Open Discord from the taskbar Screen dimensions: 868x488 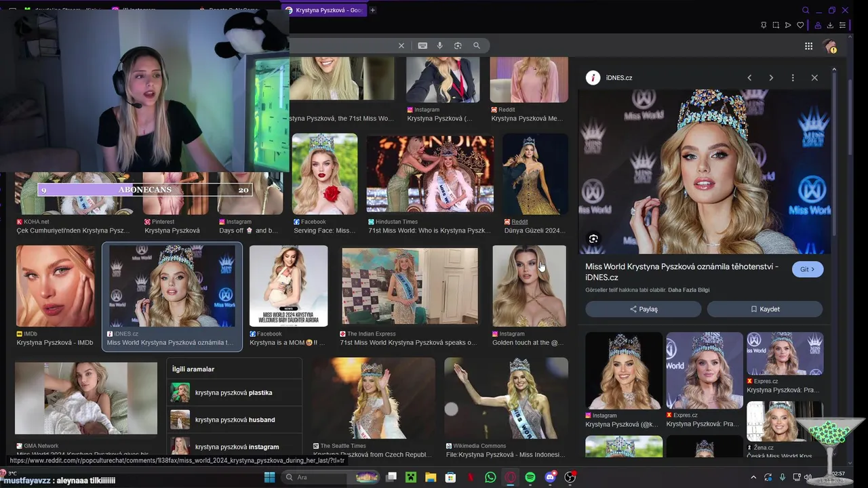(550, 477)
